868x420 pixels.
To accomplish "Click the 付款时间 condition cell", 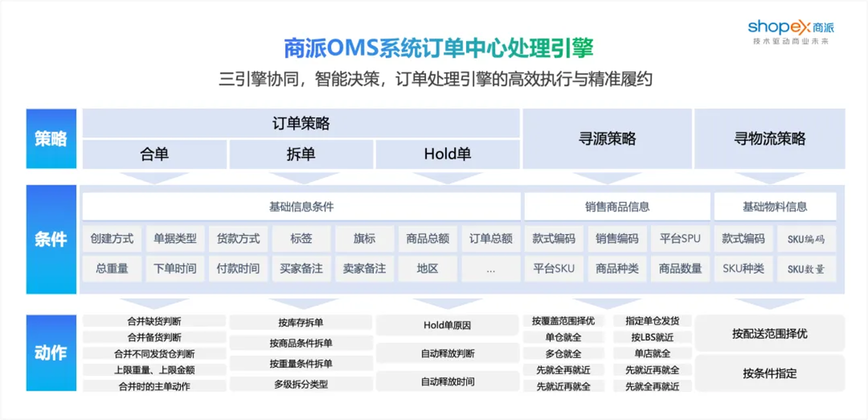I will point(238,269).
